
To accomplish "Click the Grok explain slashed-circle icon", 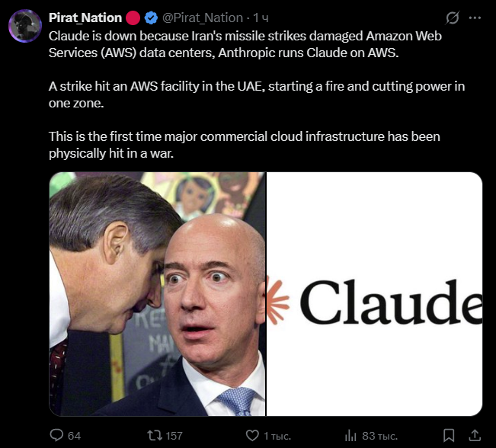I will (452, 18).
